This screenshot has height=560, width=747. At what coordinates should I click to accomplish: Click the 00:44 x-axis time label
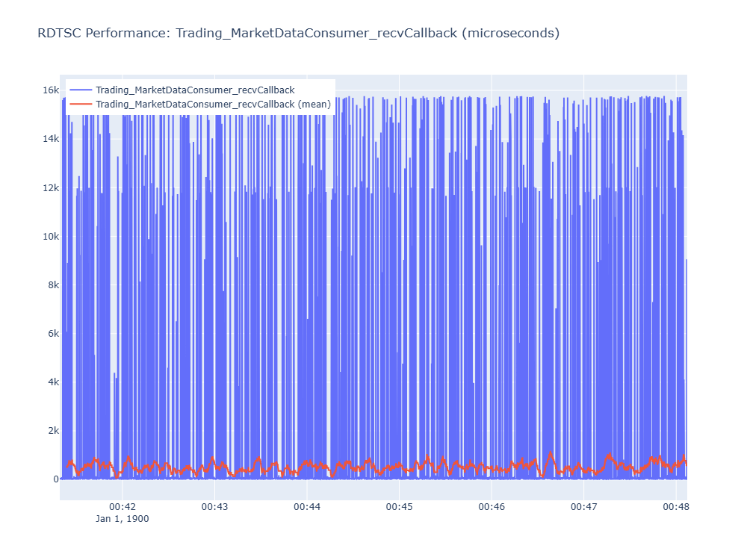(307, 507)
